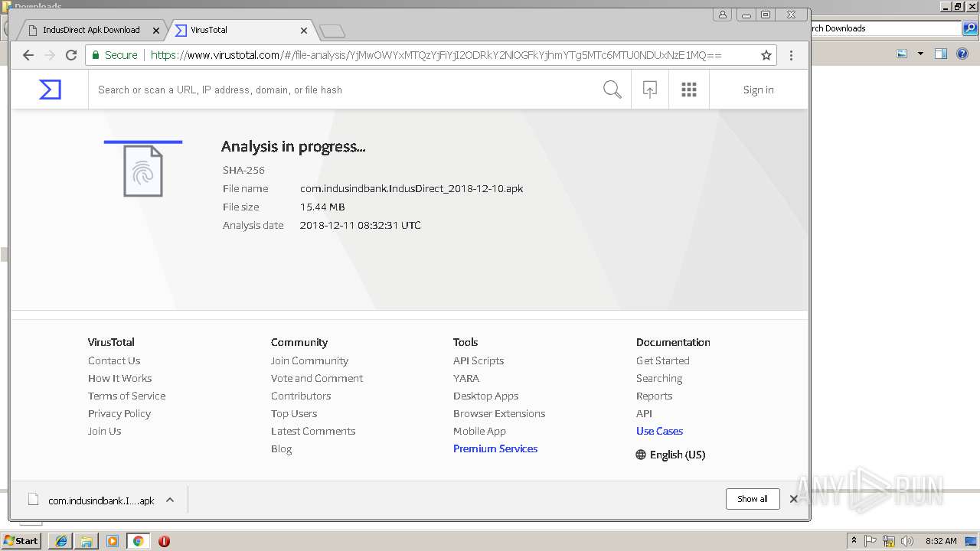This screenshot has height=551, width=980.
Task: Open the view options dropdown in the Downloads window
Action: click(x=920, y=54)
